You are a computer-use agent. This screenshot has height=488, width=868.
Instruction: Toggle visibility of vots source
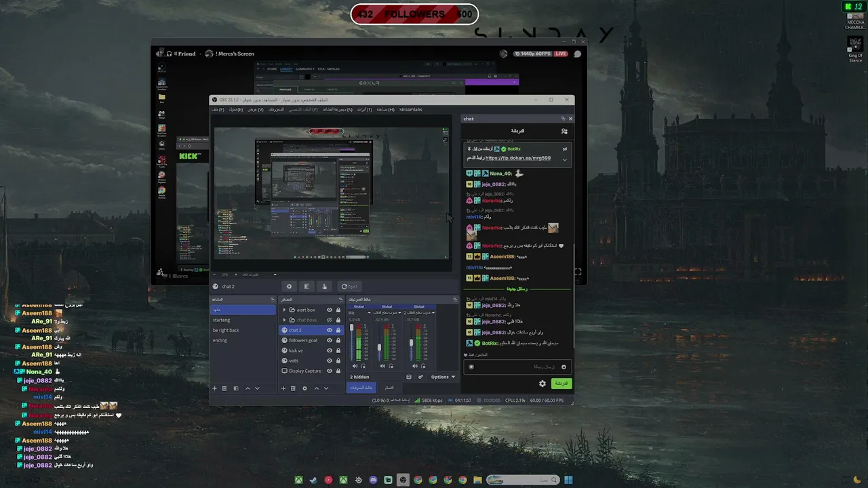tap(330, 361)
